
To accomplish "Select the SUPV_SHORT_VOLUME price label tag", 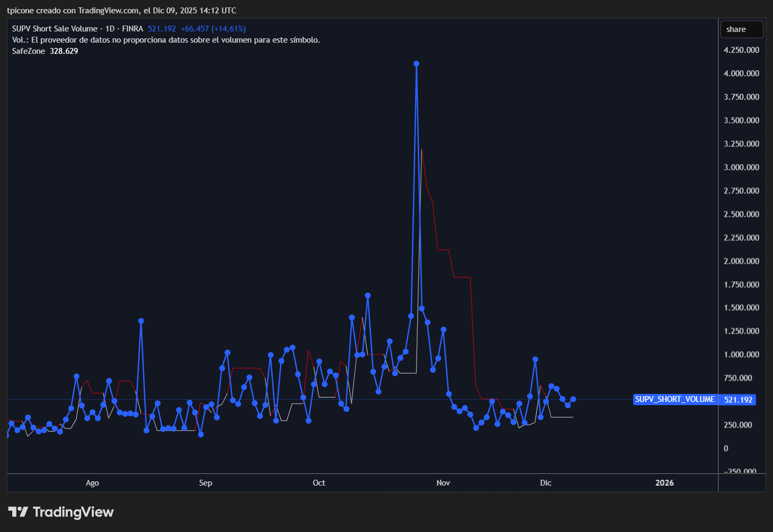I will 674,399.
